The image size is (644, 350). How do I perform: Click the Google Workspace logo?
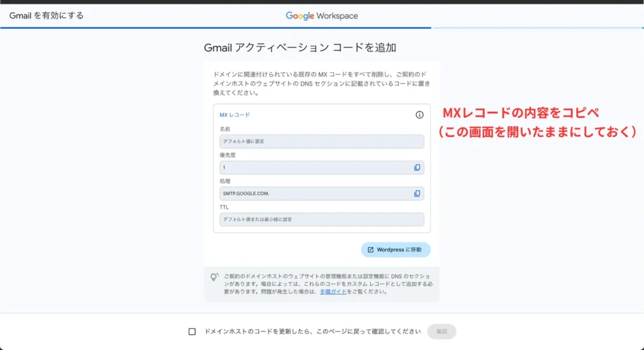[x=321, y=16]
